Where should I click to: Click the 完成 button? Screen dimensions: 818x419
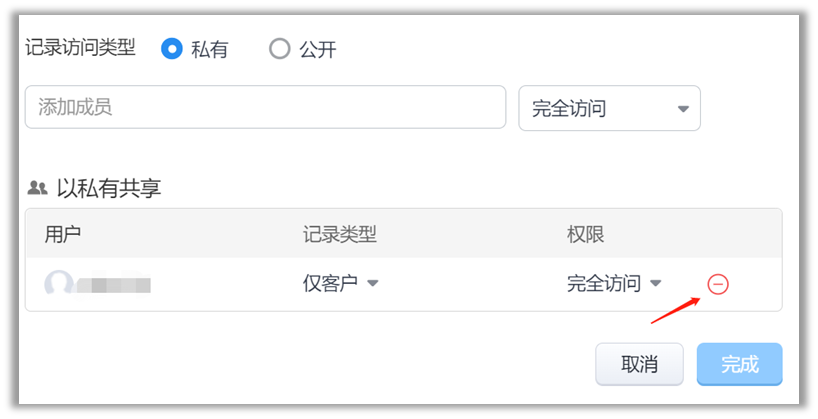(739, 364)
